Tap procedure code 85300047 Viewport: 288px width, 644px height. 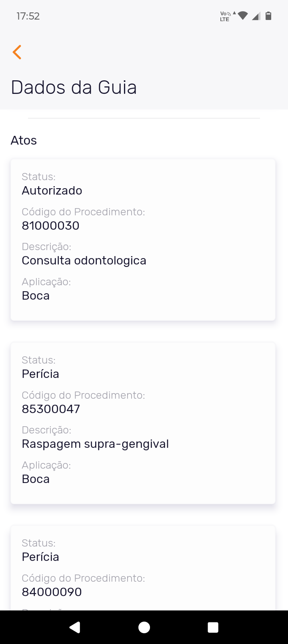[51, 409]
